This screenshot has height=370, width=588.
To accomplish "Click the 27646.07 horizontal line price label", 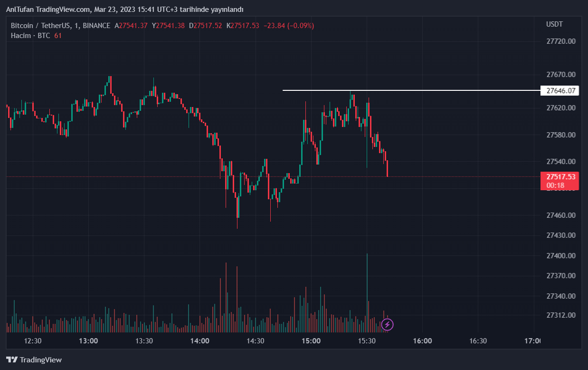I will pos(560,90).
